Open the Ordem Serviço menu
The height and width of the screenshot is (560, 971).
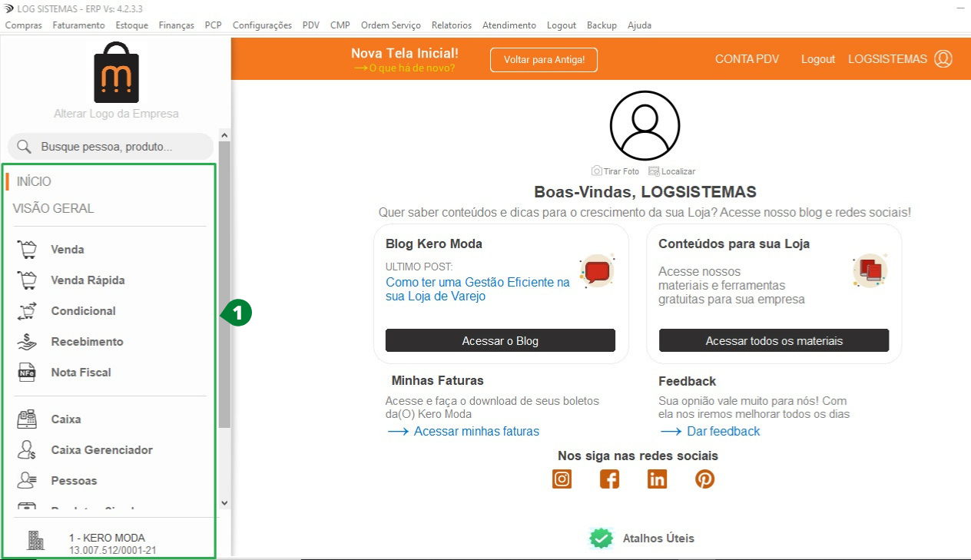point(391,25)
